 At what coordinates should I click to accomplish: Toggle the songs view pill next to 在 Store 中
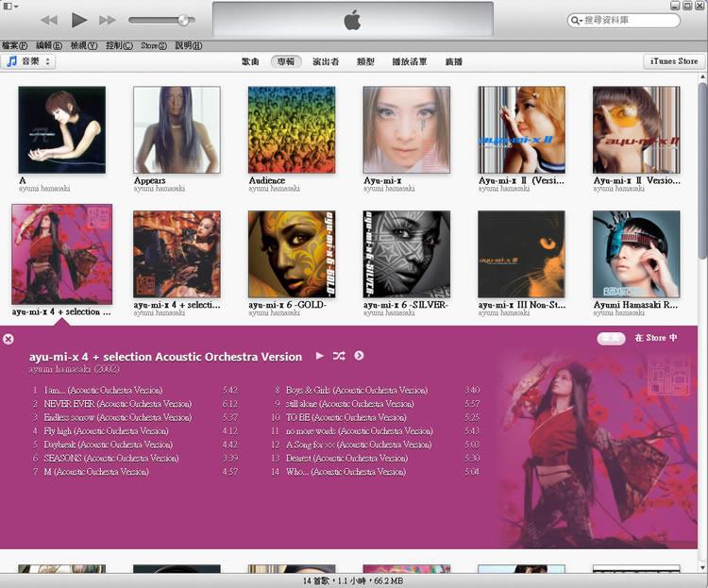pos(611,338)
